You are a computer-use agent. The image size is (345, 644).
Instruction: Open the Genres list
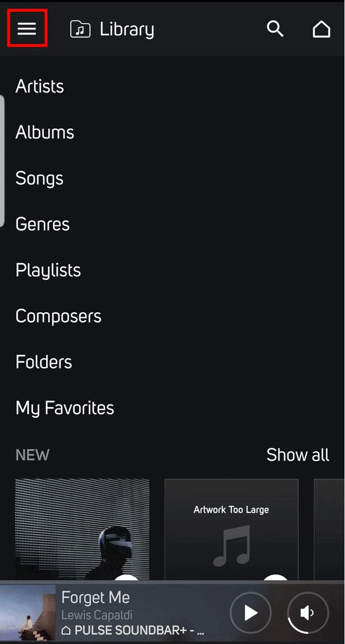click(42, 224)
